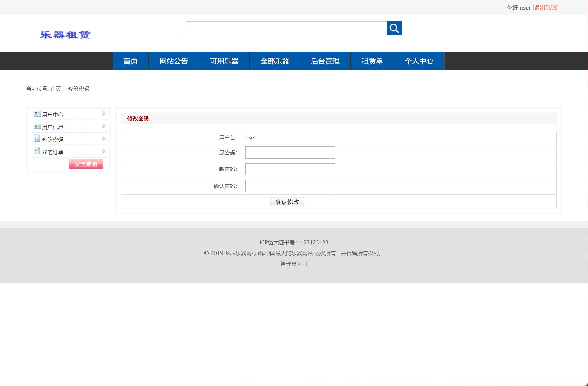Click the document icon beside 我的订单
The height and width of the screenshot is (386, 588).
(x=37, y=151)
